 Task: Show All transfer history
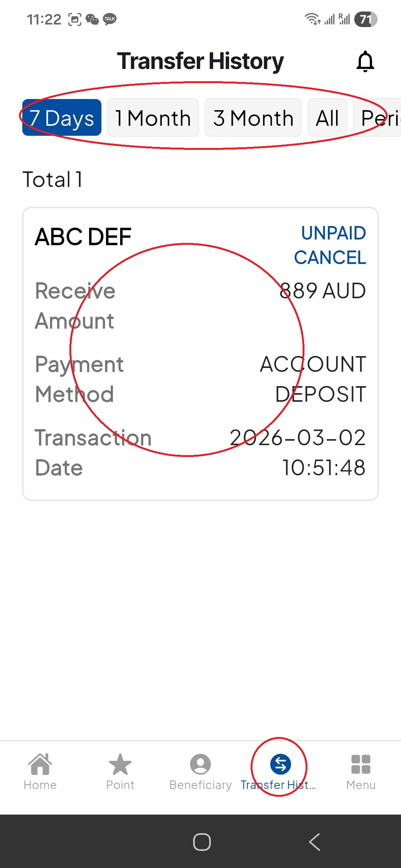327,118
